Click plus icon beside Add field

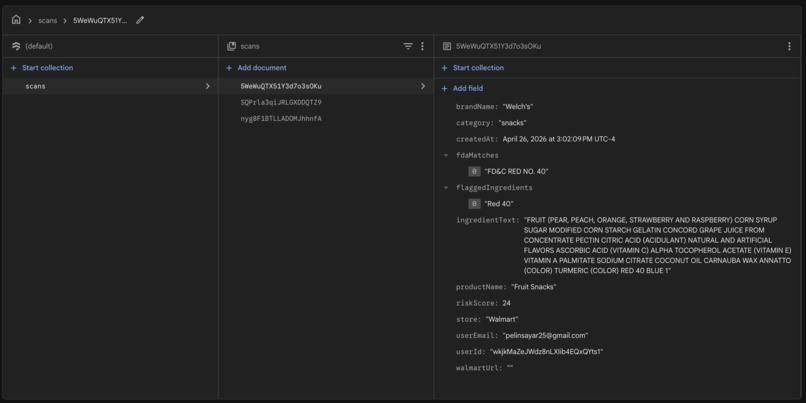(445, 88)
